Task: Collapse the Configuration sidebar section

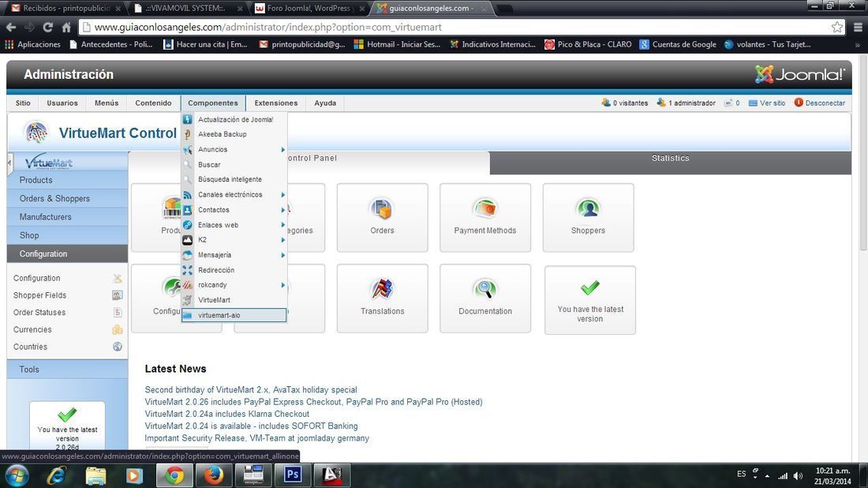Action: (67, 253)
